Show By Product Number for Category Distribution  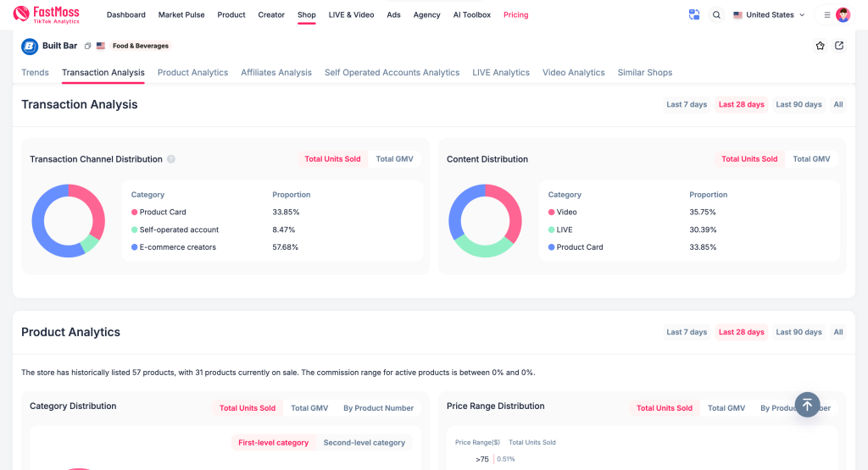pyautogui.click(x=379, y=408)
